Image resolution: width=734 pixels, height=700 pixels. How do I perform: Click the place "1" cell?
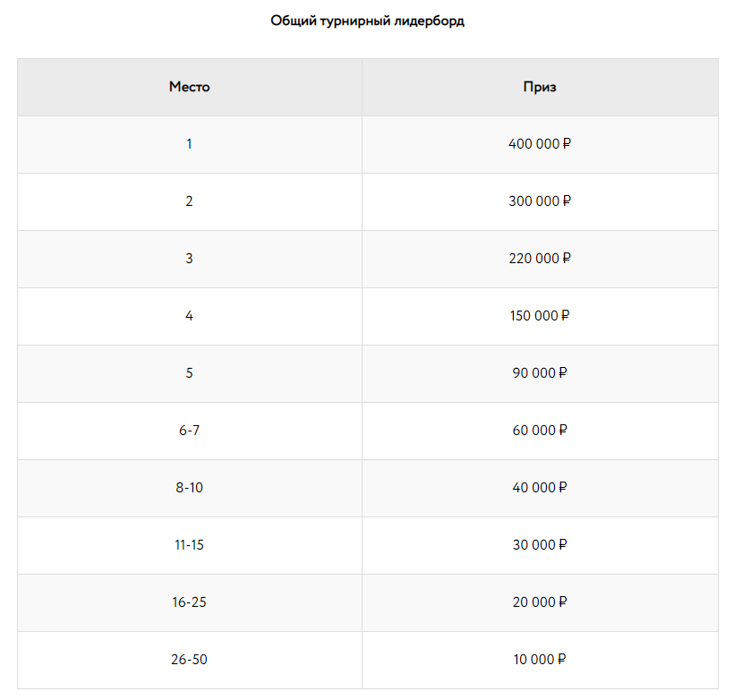point(189,144)
